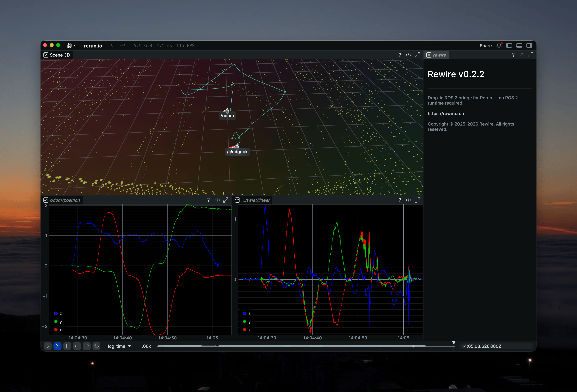Maximize the rewire view
Image resolution: width=577 pixels, height=392 pixels.
(x=531, y=55)
